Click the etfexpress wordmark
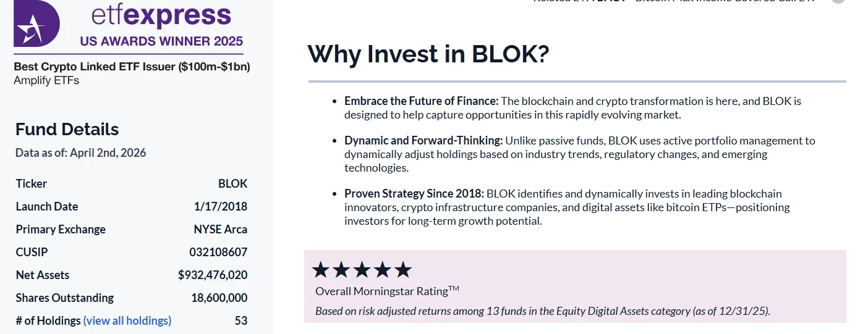 161,15
